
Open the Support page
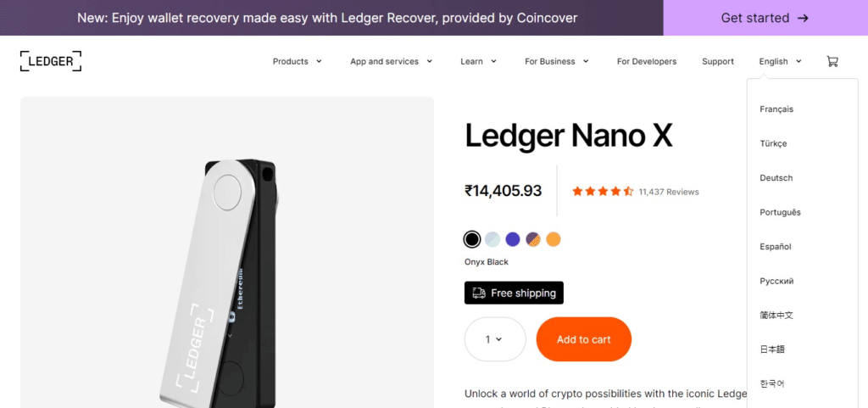[x=718, y=61]
